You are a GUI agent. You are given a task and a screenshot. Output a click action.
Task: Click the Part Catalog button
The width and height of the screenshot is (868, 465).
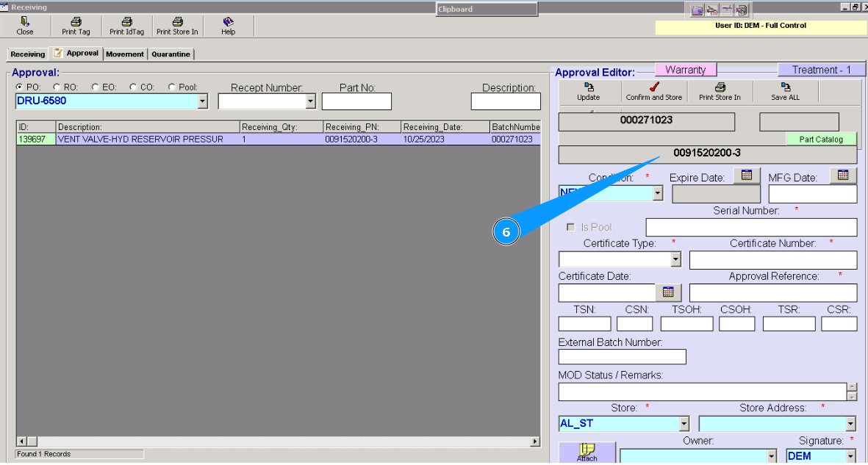(x=821, y=139)
